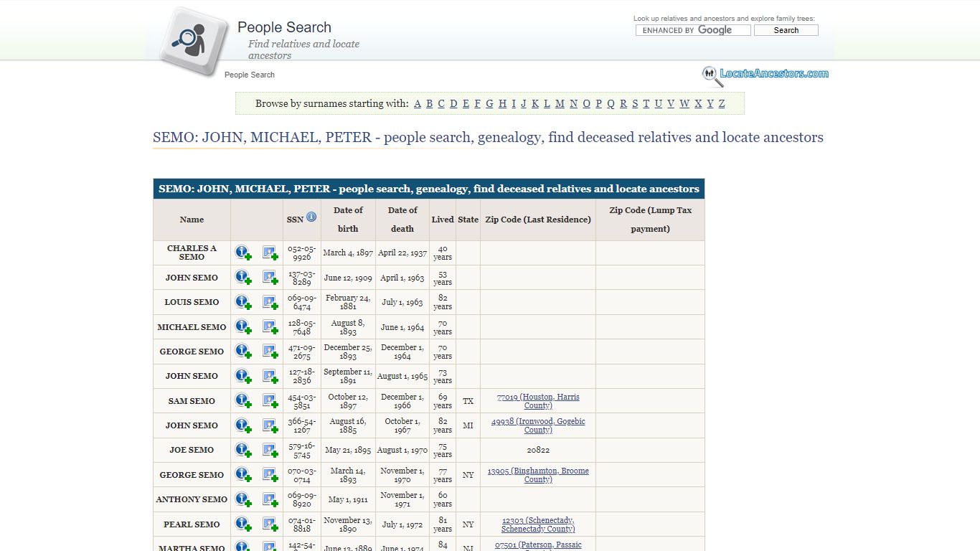This screenshot has width=980, height=551.
Task: Photo icon for George Semo died December 1, 1964
Action: pos(270,352)
